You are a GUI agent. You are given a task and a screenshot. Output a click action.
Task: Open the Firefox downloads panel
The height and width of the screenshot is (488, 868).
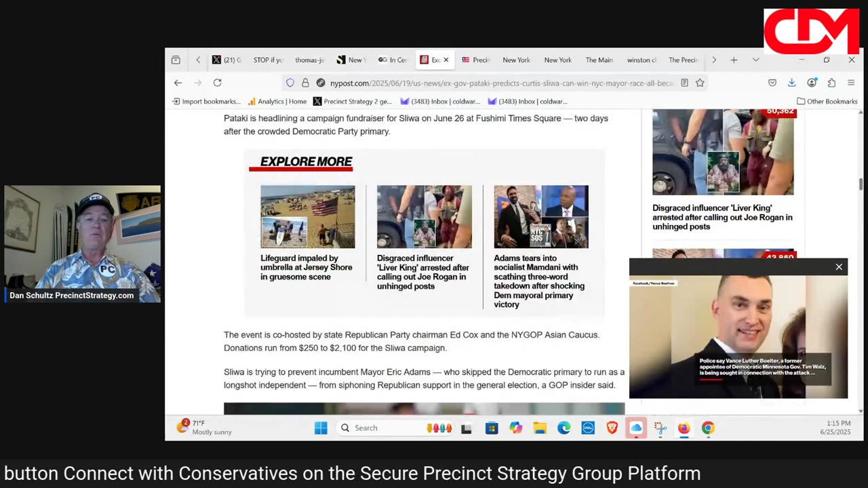(791, 83)
